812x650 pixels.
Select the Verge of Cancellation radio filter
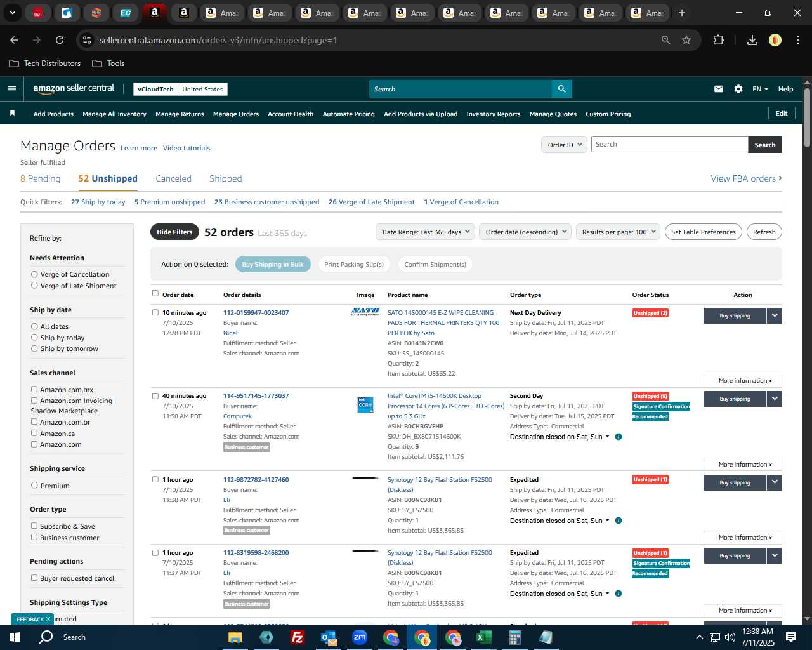[x=34, y=274]
